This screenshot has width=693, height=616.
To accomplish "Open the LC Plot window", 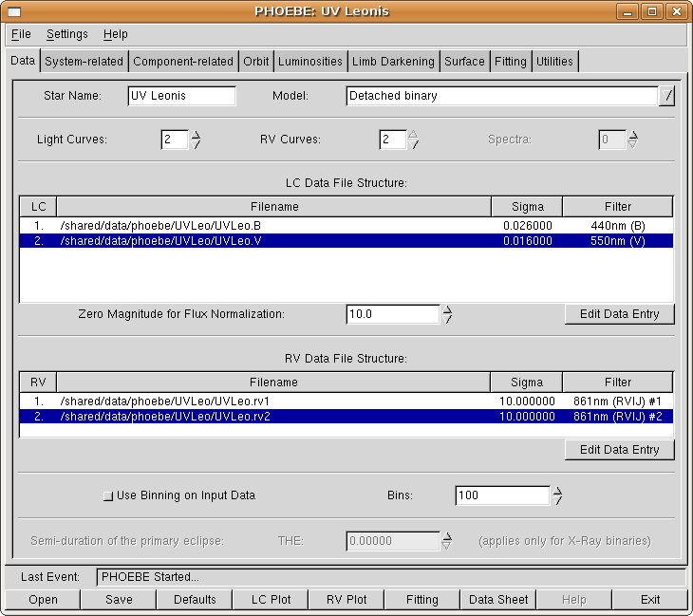I will tap(271, 600).
